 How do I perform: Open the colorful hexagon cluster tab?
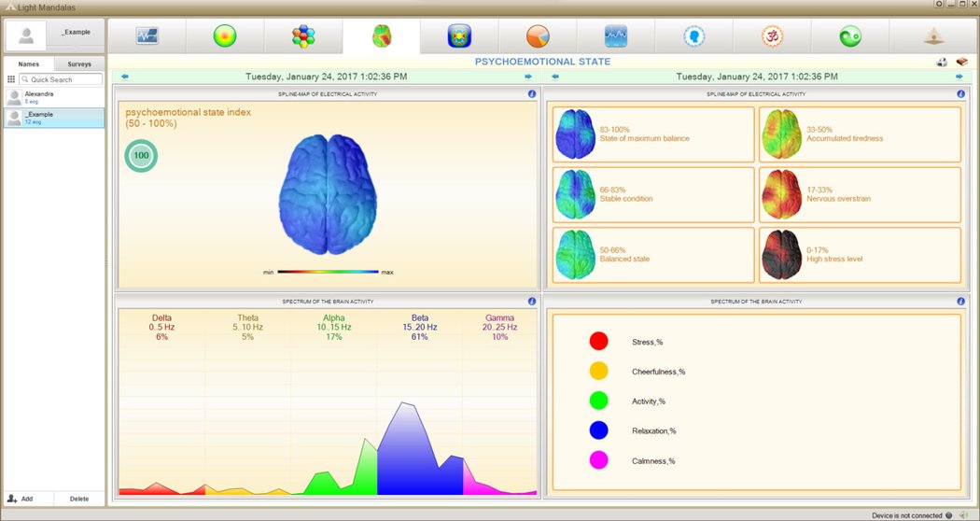[303, 36]
